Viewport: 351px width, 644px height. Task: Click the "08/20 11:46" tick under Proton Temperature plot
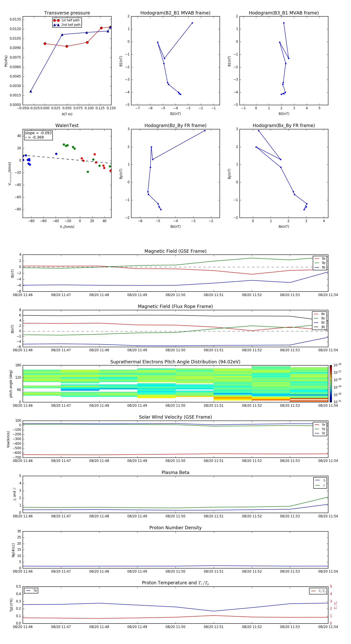[x=23, y=627]
